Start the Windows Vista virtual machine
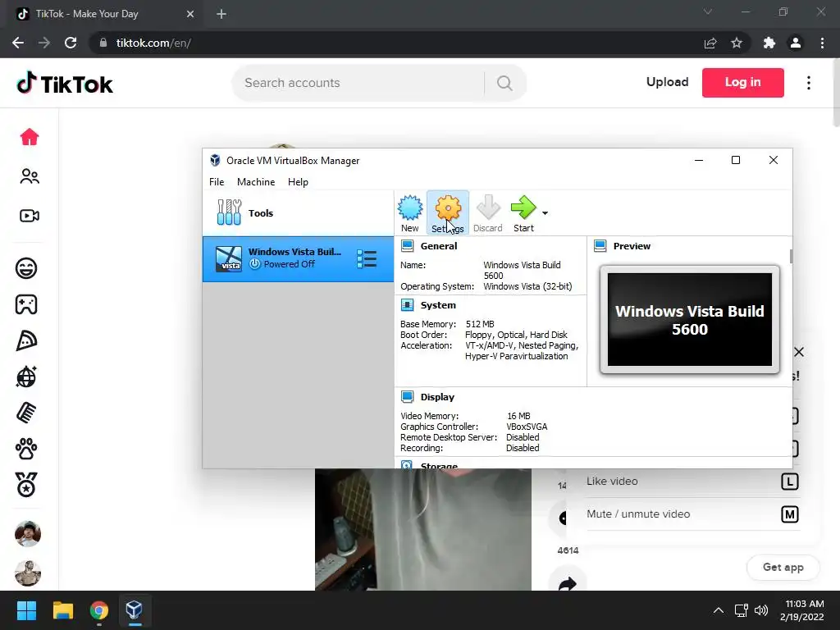 (523, 212)
